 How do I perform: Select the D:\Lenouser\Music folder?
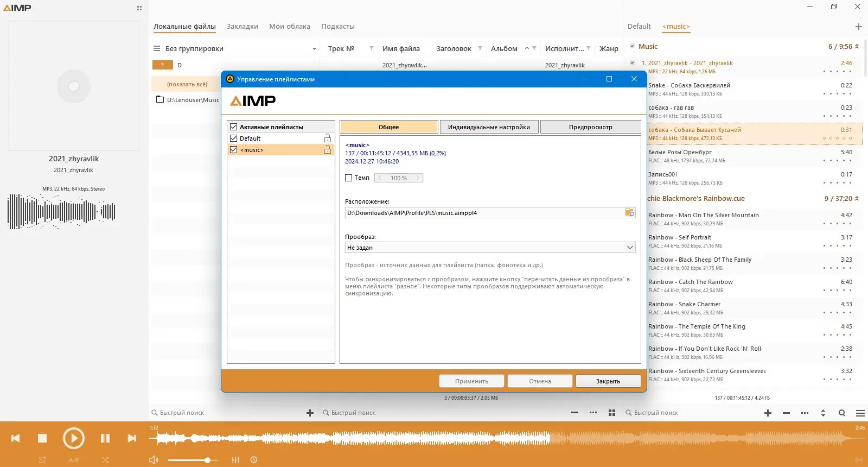point(188,100)
